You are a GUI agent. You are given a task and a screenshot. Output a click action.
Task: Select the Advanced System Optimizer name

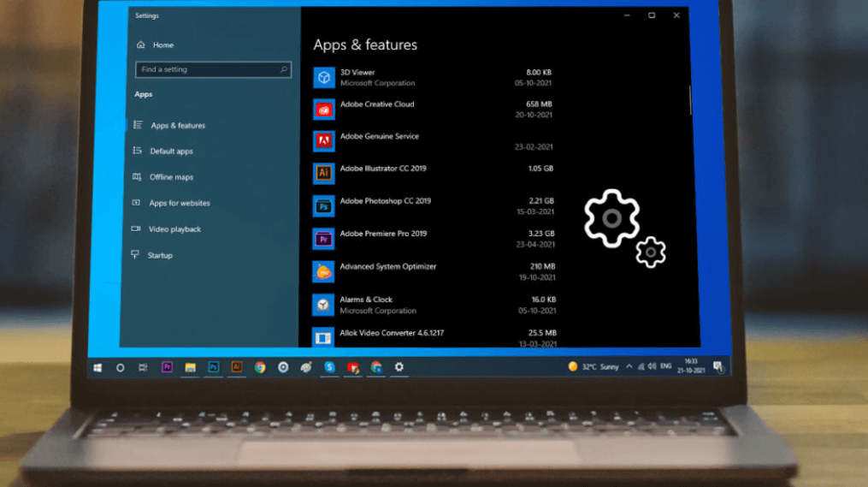388,266
